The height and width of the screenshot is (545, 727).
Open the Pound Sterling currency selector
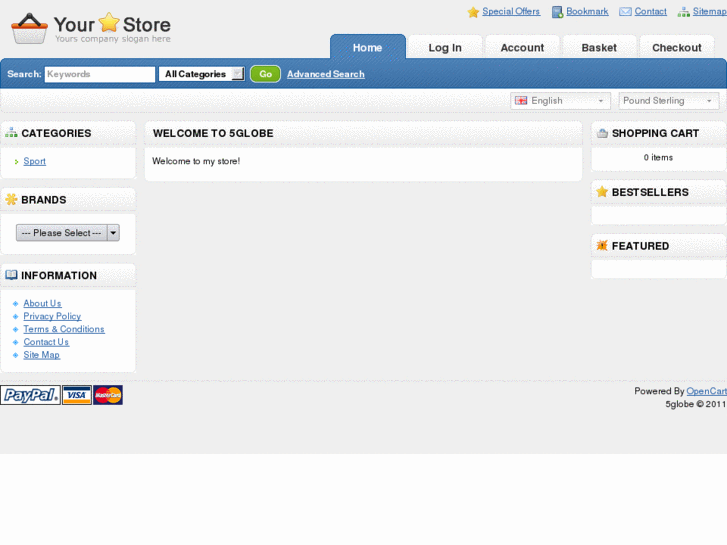(668, 101)
